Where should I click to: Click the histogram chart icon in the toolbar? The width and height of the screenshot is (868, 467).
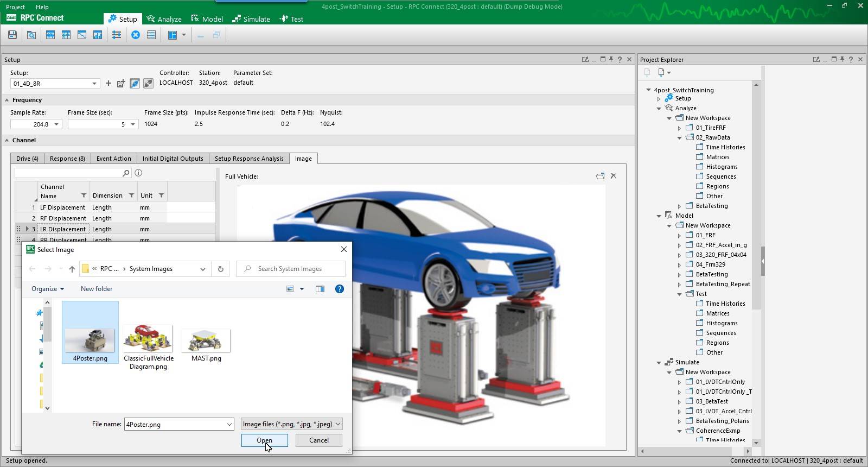(98, 35)
